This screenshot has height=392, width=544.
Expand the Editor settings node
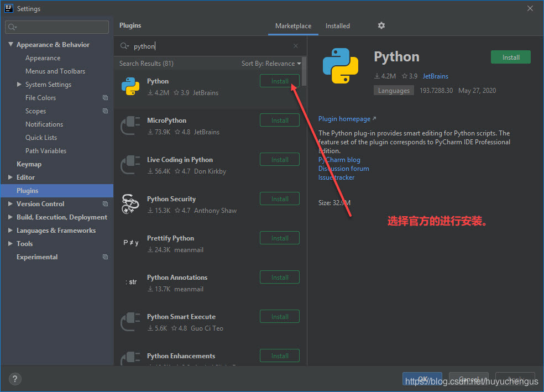(x=11, y=177)
